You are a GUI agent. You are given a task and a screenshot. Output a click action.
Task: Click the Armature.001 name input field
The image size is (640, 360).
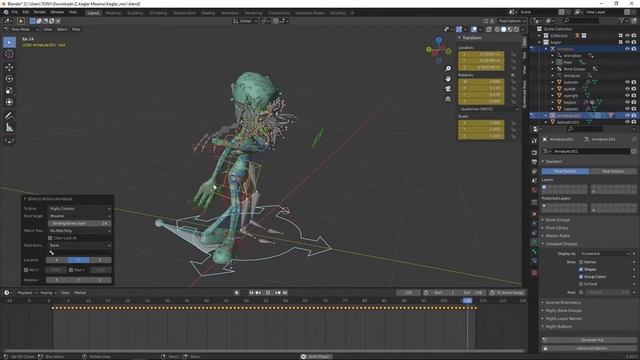coord(590,151)
